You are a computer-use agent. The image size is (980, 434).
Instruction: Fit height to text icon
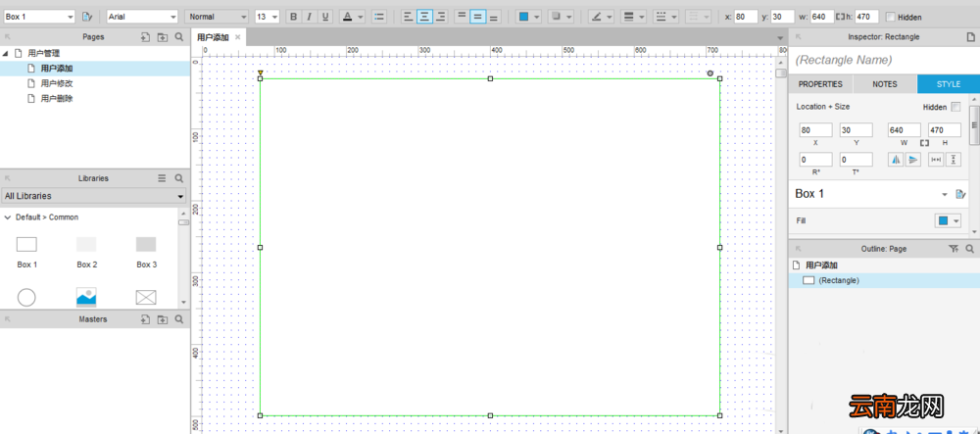click(954, 160)
